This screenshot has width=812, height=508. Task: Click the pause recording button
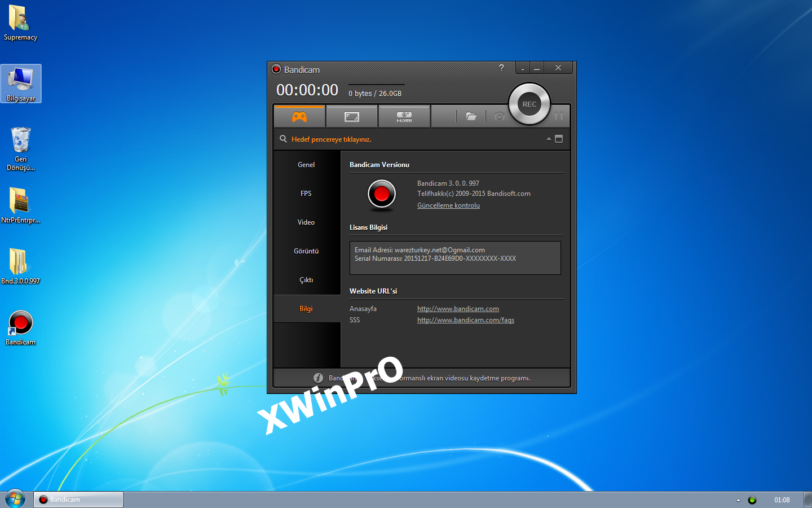559,116
